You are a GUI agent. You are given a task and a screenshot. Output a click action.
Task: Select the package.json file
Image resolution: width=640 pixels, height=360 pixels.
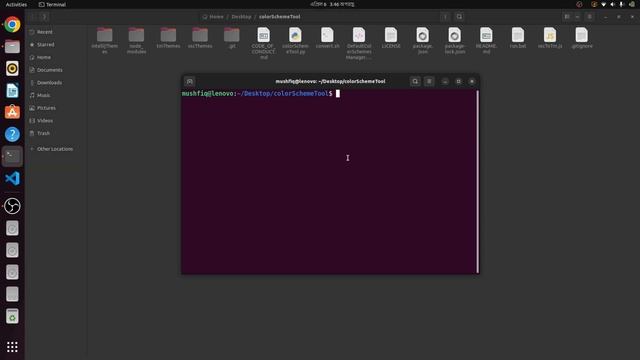[422, 41]
